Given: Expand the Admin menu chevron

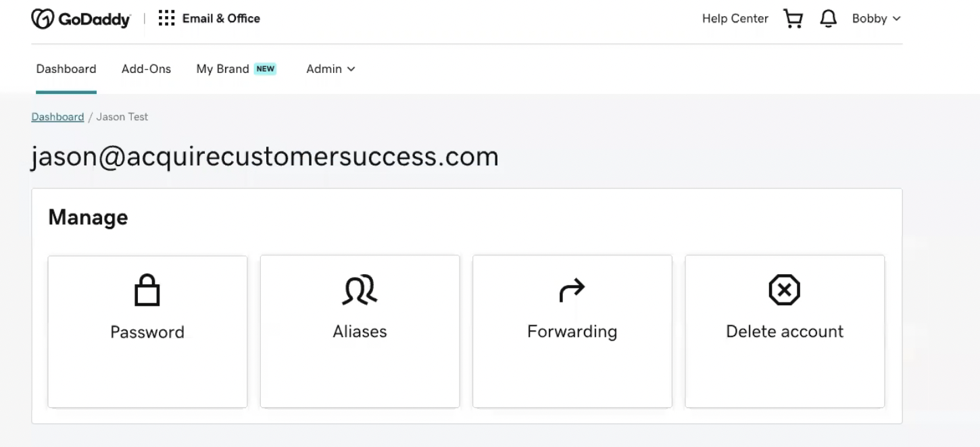Looking at the screenshot, I should tap(351, 69).
